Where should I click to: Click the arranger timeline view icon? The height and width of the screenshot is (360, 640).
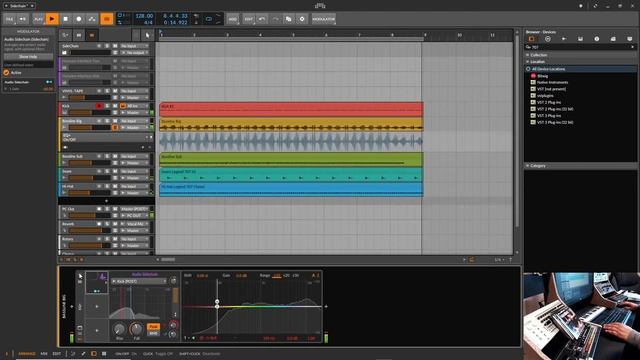(79, 36)
